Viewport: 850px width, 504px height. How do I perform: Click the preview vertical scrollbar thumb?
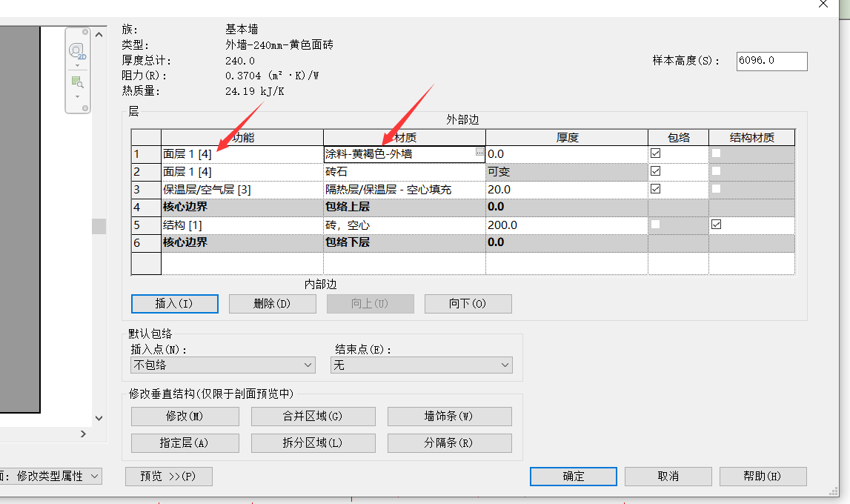pos(99,226)
